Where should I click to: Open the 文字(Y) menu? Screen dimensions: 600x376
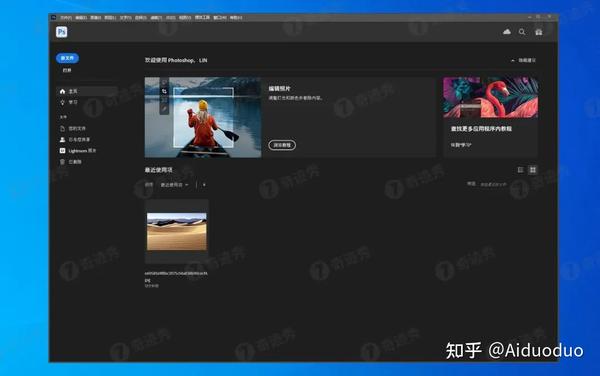click(126, 18)
